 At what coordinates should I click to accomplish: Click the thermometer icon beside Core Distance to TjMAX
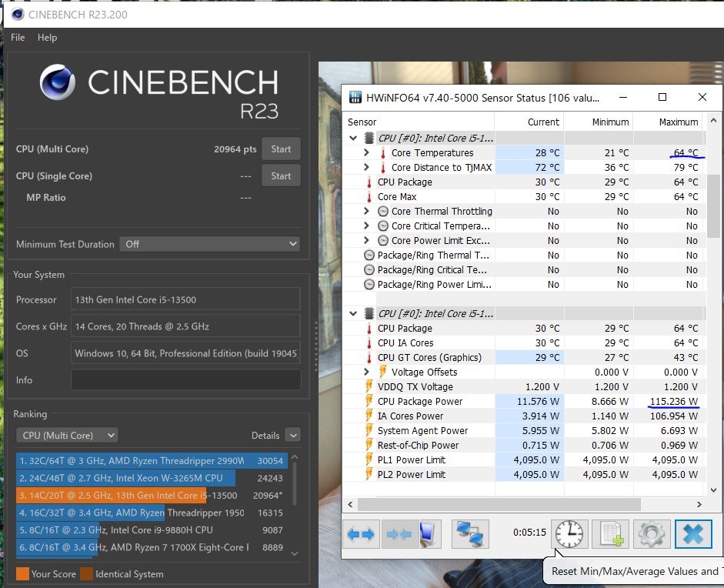(x=383, y=167)
